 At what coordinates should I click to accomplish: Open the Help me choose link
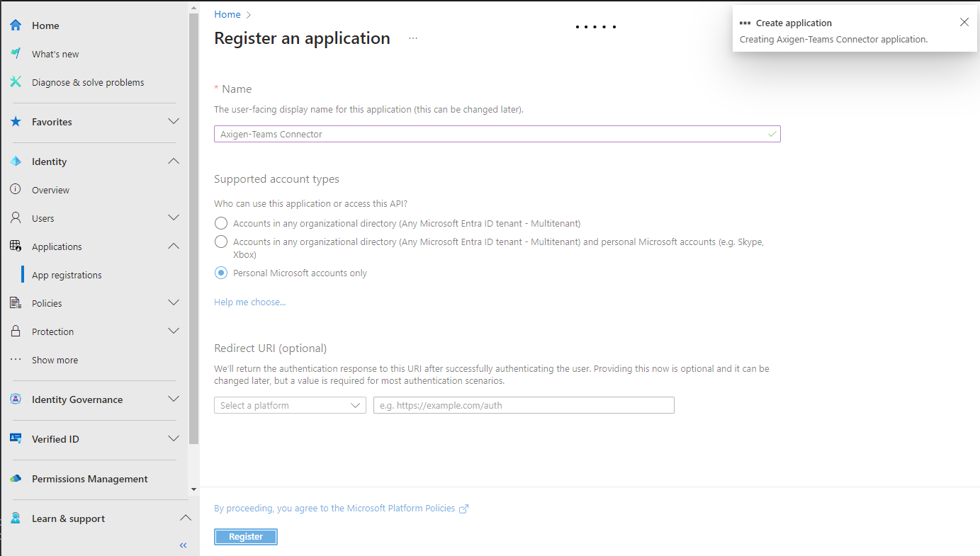coord(249,302)
